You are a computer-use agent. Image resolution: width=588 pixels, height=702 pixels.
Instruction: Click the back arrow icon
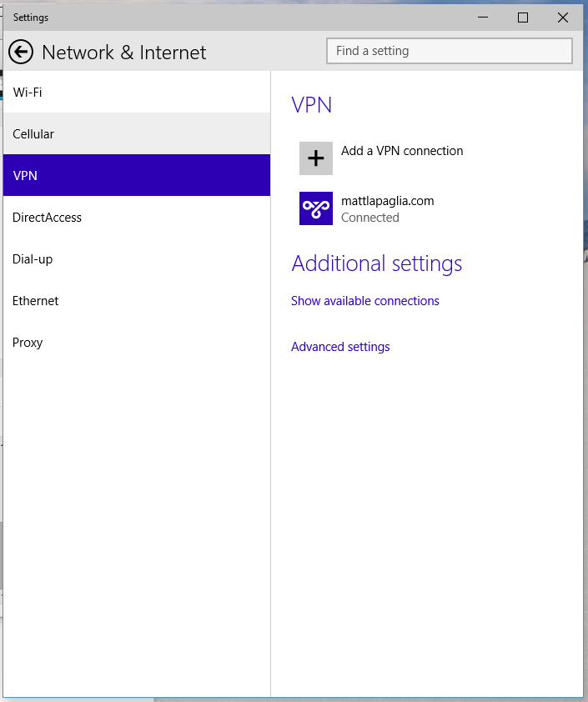coord(21,53)
